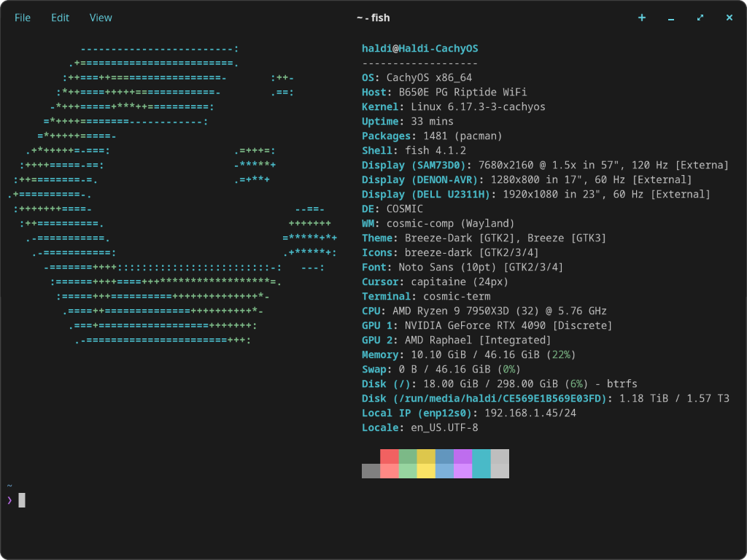The width and height of the screenshot is (747, 560).
Task: Click the Locale en_US.UTF-8 line
Action: tap(419, 427)
